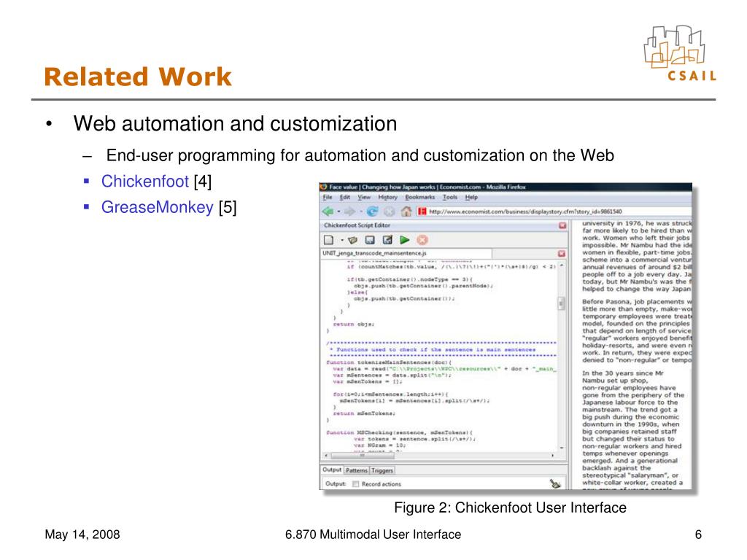The image size is (747, 560).
Task: Click the 'Web automation and customization' bullet
Action: click(x=235, y=124)
